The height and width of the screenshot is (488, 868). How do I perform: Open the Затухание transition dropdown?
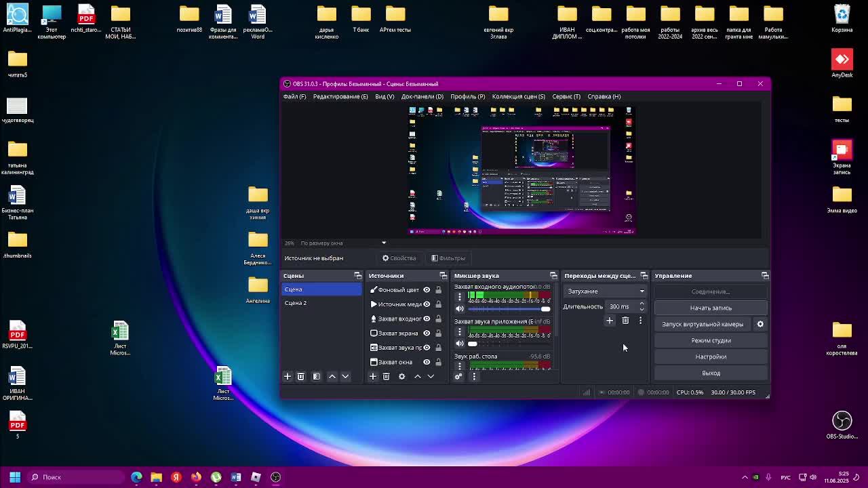pyautogui.click(x=605, y=291)
